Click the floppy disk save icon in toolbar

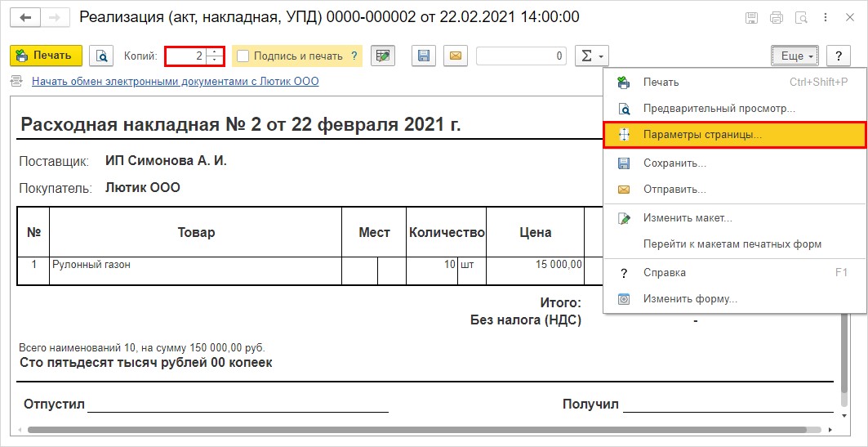(424, 56)
